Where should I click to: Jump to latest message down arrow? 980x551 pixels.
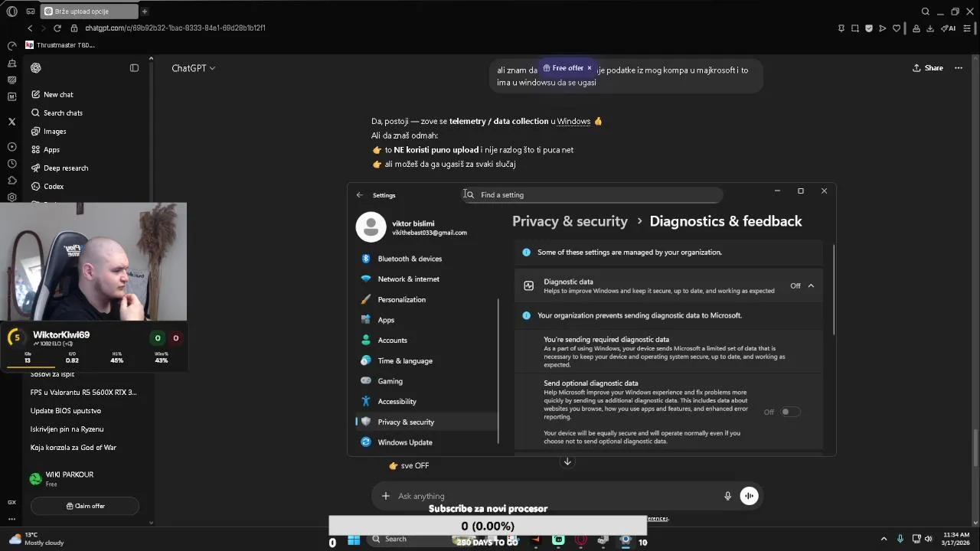[x=567, y=461]
